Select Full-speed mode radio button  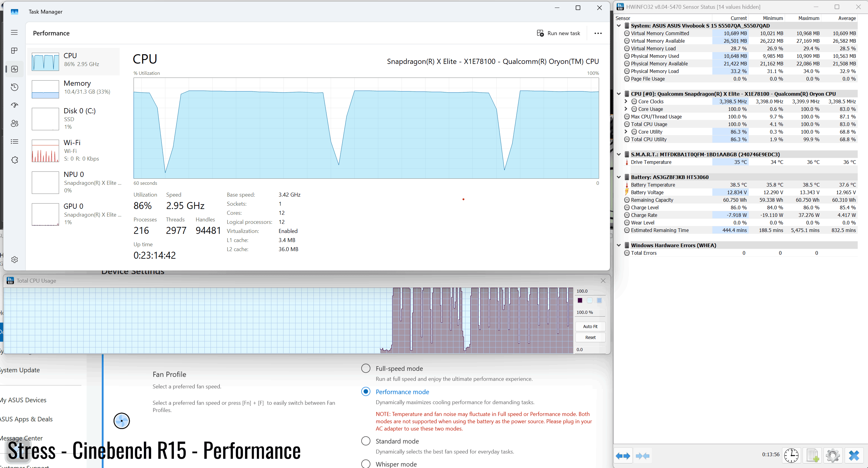366,368
